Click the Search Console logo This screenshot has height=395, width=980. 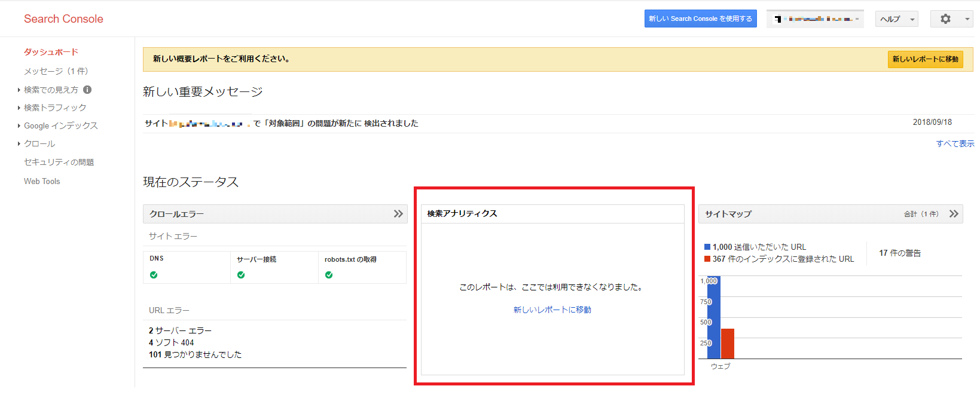click(x=63, y=19)
